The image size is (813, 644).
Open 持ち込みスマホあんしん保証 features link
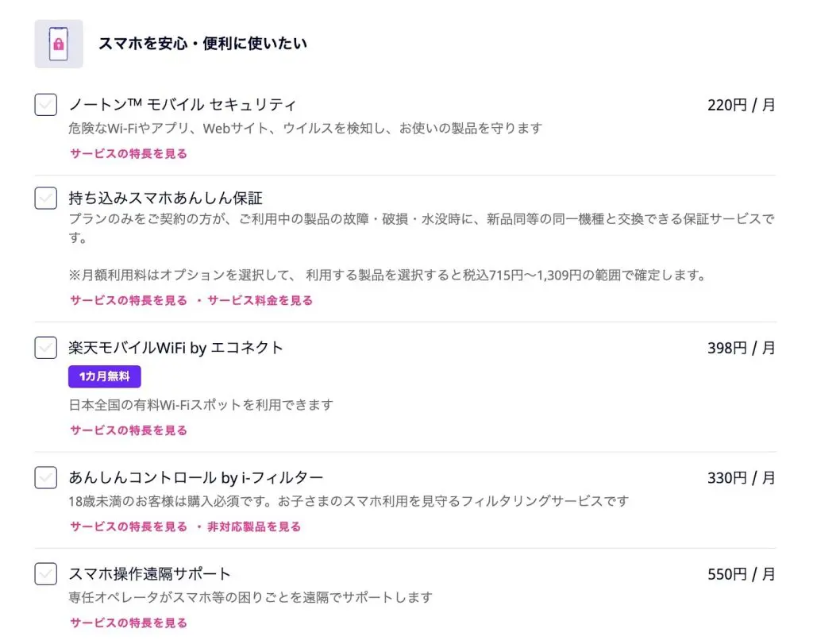coord(126,300)
